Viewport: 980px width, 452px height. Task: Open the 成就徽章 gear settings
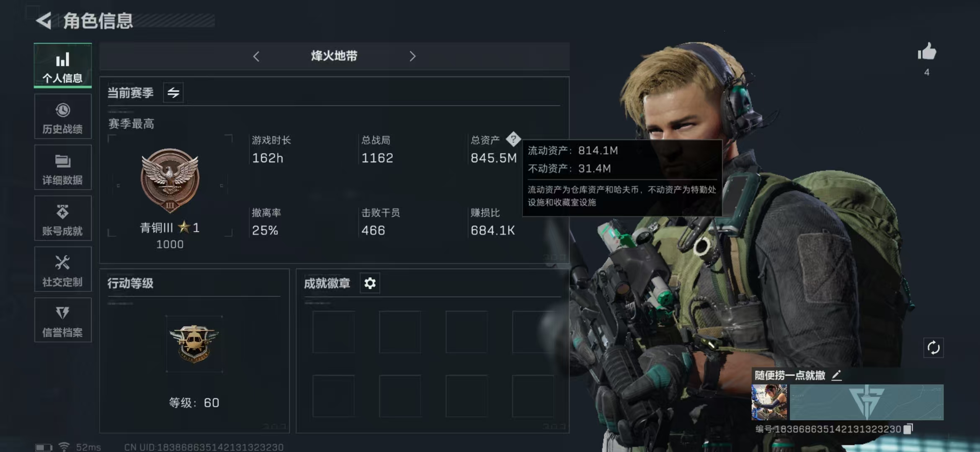pyautogui.click(x=370, y=283)
